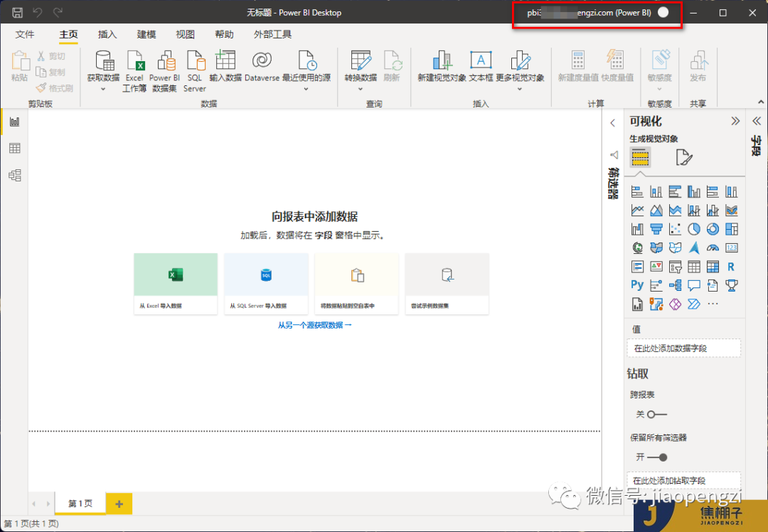Select the scatter chart visual

676,229
